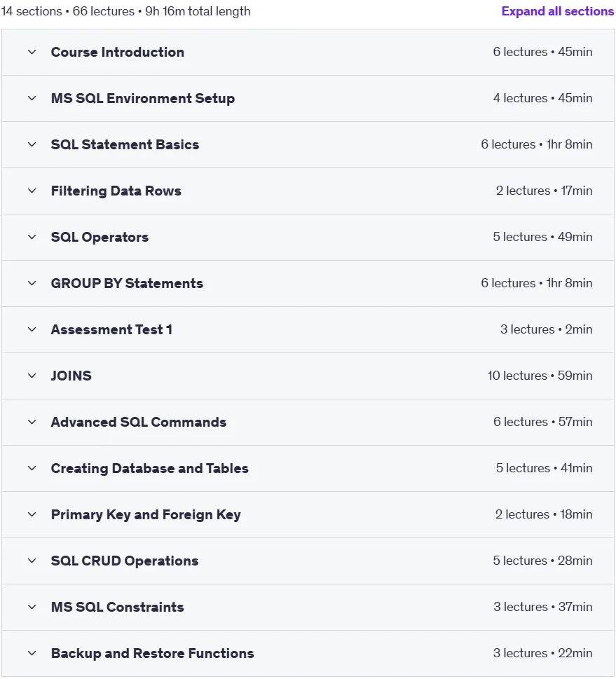Expand the Course Introduction chevron
The image size is (616, 679).
pos(32,52)
